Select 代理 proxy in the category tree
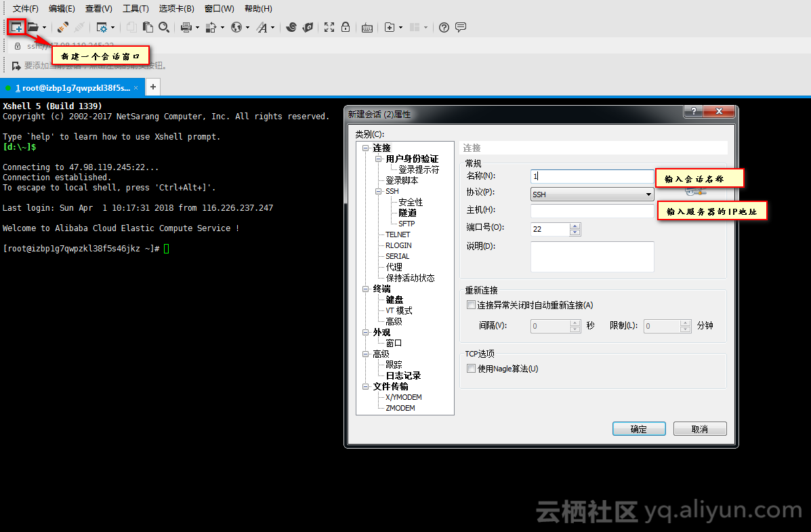This screenshot has height=532, width=811. [x=394, y=267]
